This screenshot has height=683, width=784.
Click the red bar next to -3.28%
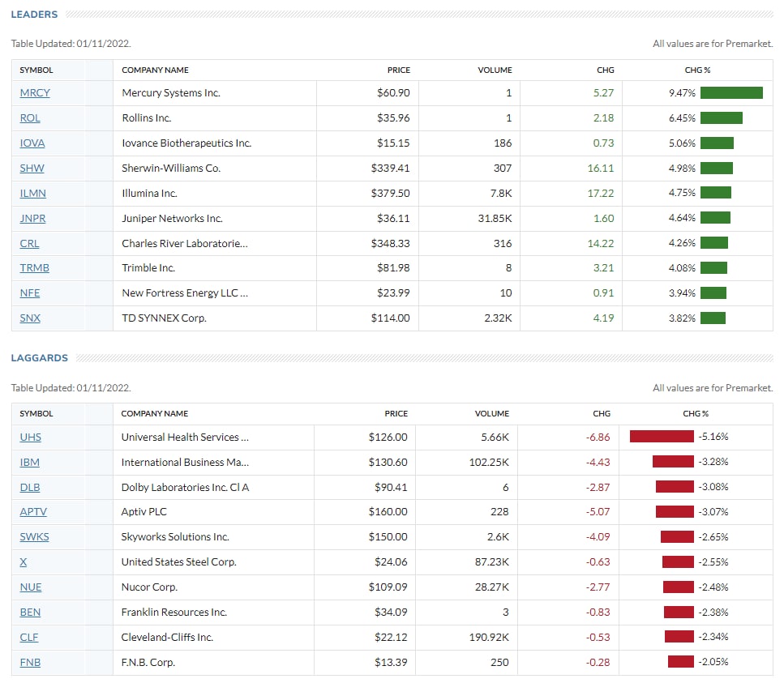pyautogui.click(x=673, y=462)
